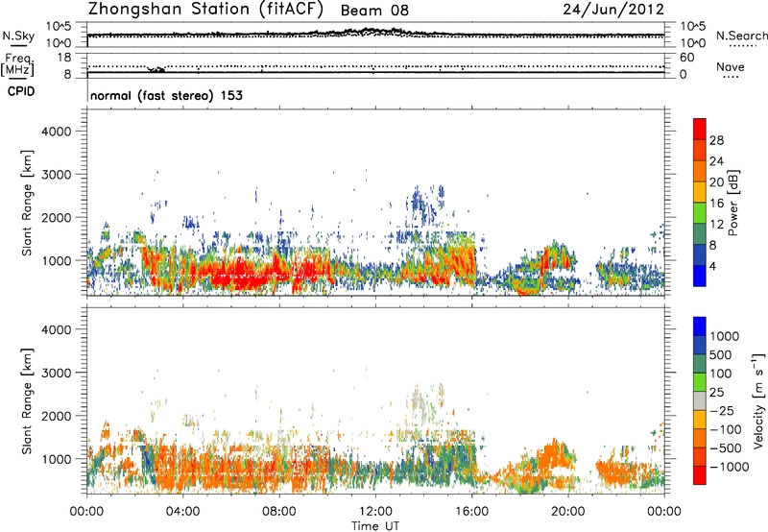
Task: Click the date '24/Jun/2012'
Action: [x=613, y=10]
